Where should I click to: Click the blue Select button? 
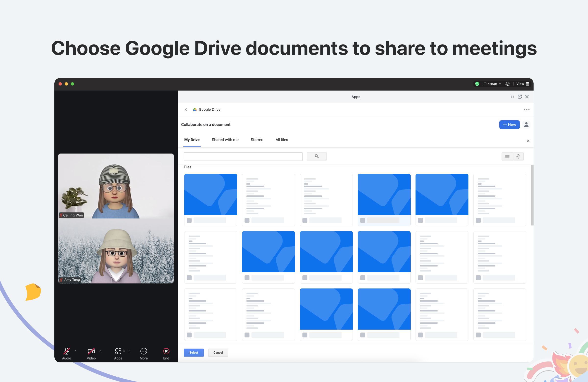(x=194, y=352)
